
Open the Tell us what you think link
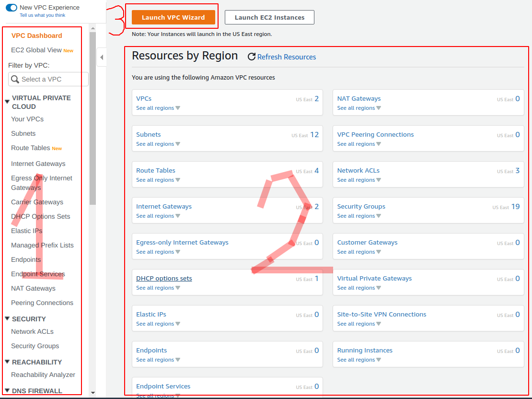tap(42, 15)
